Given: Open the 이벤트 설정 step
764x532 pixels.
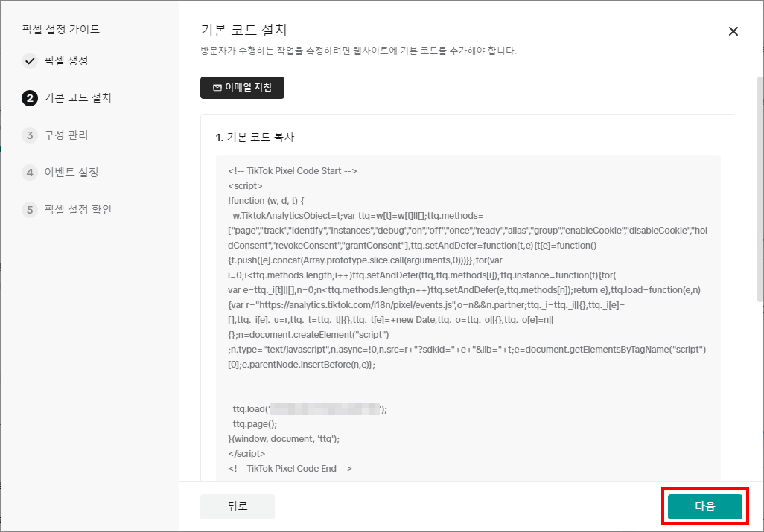Looking at the screenshot, I should (71, 173).
